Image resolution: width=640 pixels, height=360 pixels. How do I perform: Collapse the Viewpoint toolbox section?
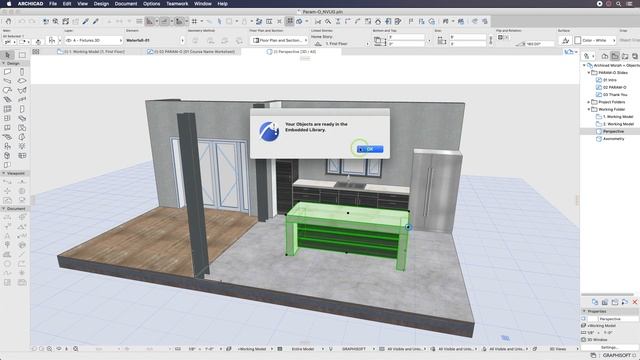tap(4, 173)
